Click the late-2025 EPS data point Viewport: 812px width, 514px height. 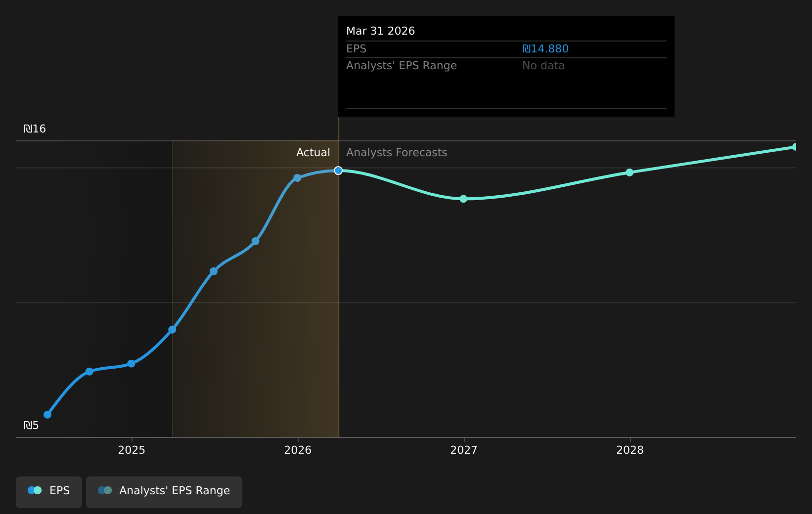(255, 241)
